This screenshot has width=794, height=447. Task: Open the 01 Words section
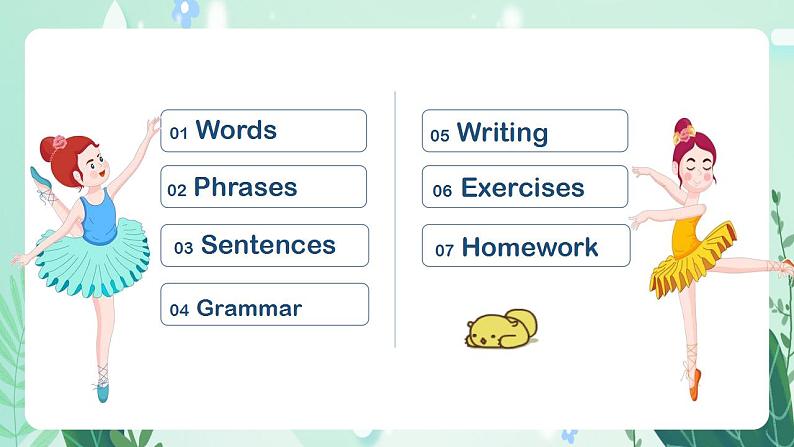coord(263,131)
